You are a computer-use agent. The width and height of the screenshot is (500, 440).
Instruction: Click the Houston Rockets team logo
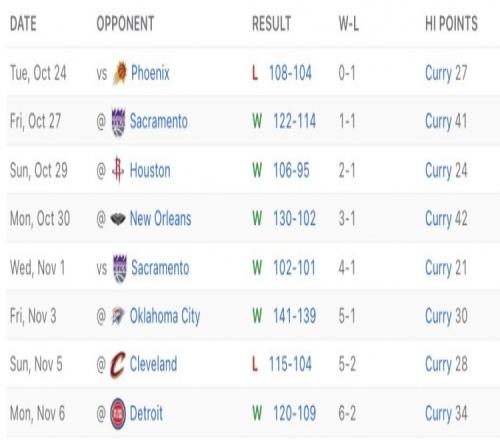pos(118,170)
